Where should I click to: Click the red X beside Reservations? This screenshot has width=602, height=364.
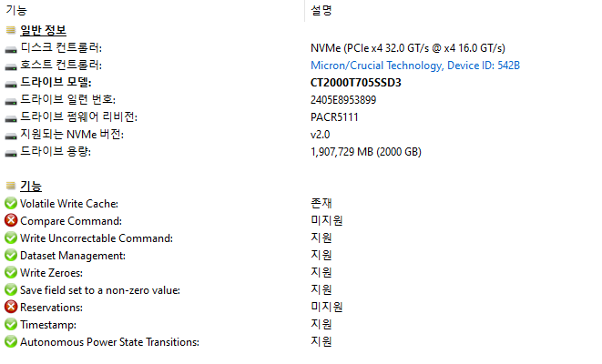pos(11,307)
